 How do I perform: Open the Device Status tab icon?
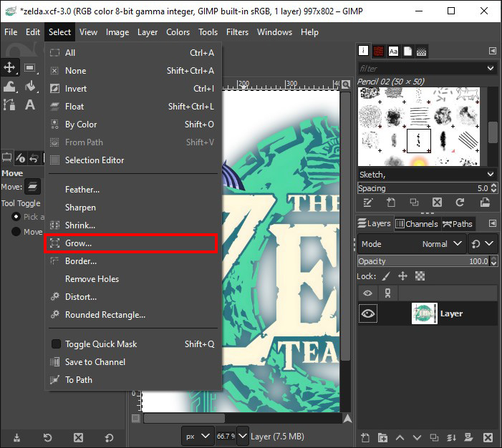click(21, 157)
